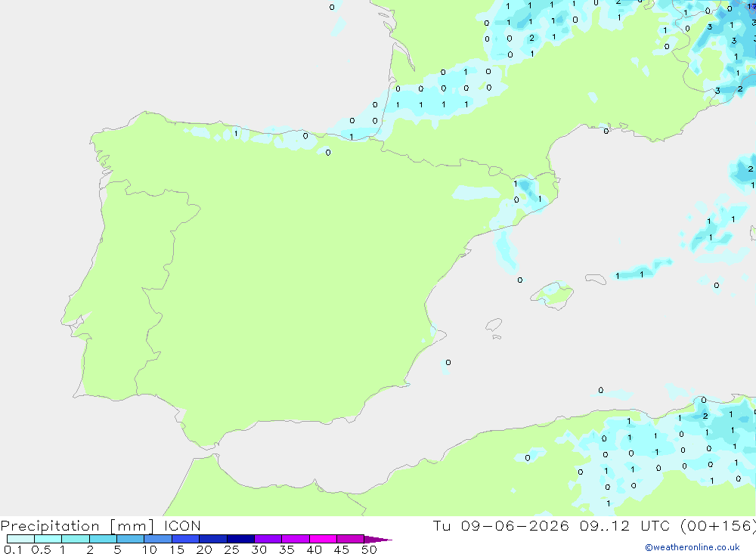Click the legend value "45"
Viewport: 756px width, 554px height.
coord(342,549)
